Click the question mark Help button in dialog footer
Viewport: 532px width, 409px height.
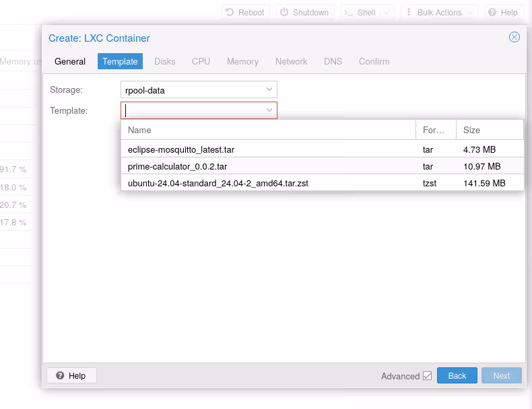point(71,375)
